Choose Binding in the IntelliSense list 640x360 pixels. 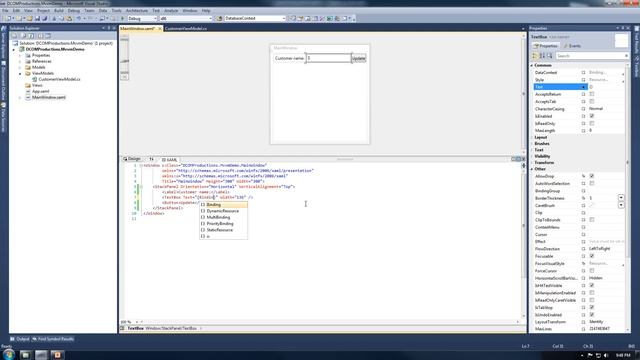223,205
